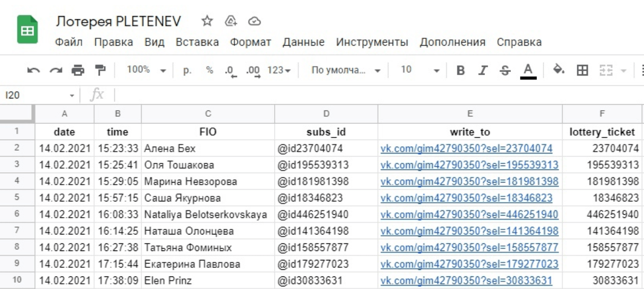Click the move-to-Drive folder icon
644x289 pixels.
231,21
